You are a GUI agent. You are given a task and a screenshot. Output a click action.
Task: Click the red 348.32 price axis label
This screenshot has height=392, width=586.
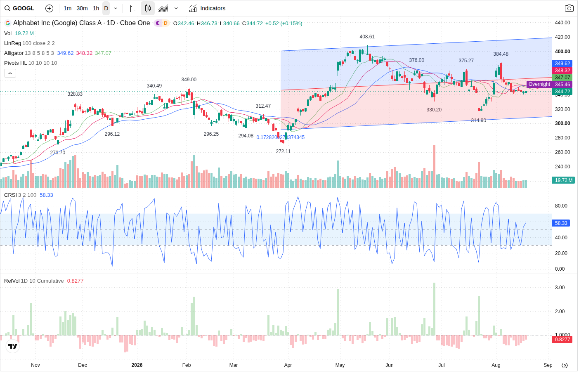[x=562, y=71]
